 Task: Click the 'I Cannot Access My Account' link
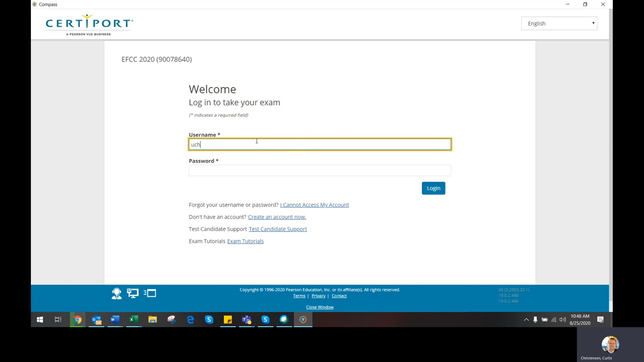(315, 205)
